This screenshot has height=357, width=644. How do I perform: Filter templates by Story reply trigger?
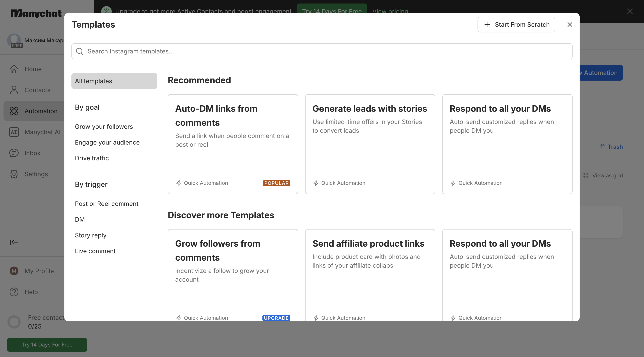(90, 235)
